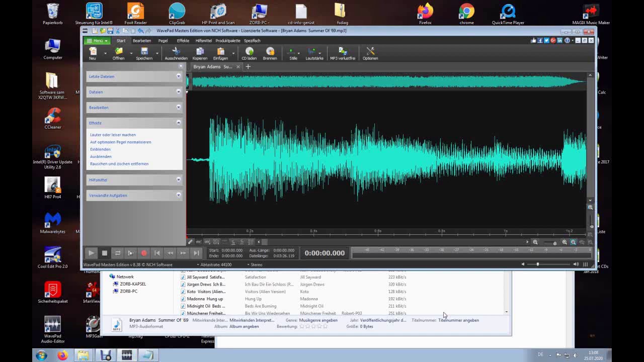Switch to the Produktpalette ribbon tab

[228, 41]
